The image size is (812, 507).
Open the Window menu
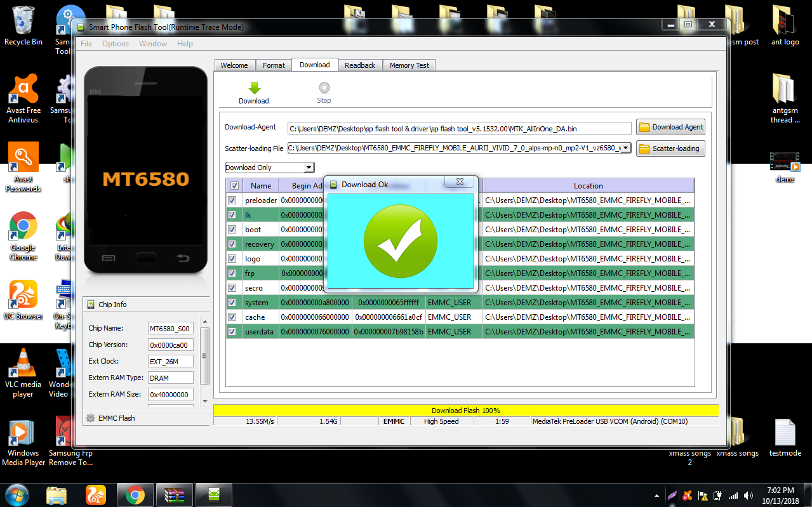click(x=153, y=44)
